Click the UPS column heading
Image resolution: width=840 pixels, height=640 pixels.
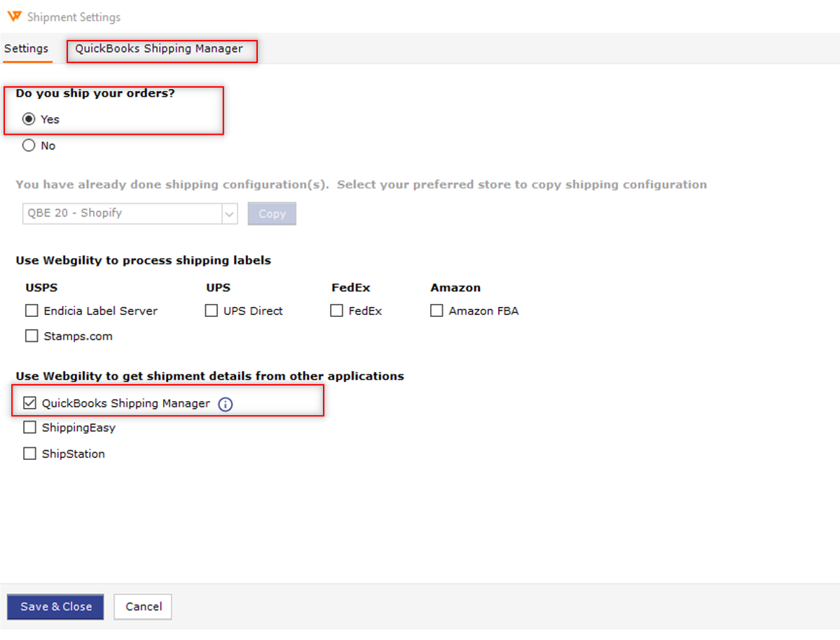coord(218,287)
